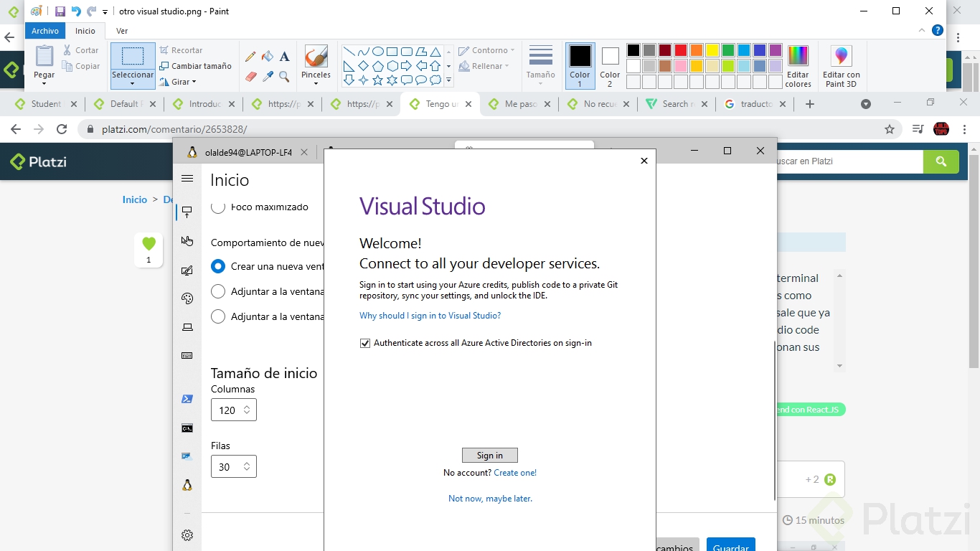The image size is (980, 551).
Task: Click the Filas 30 number field
Action: click(233, 466)
